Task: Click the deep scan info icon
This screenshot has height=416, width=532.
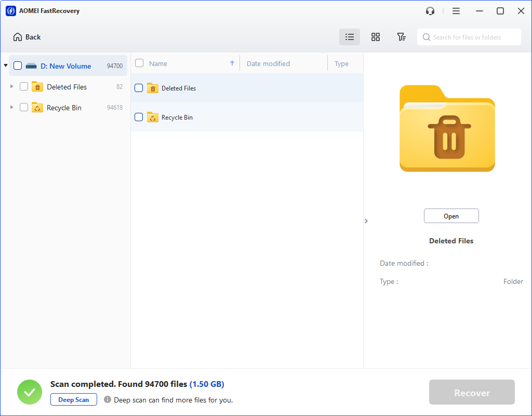Action: click(x=108, y=399)
